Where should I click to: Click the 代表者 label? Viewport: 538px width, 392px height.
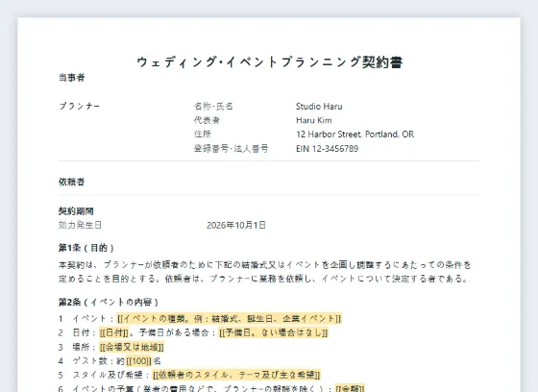[x=207, y=120]
